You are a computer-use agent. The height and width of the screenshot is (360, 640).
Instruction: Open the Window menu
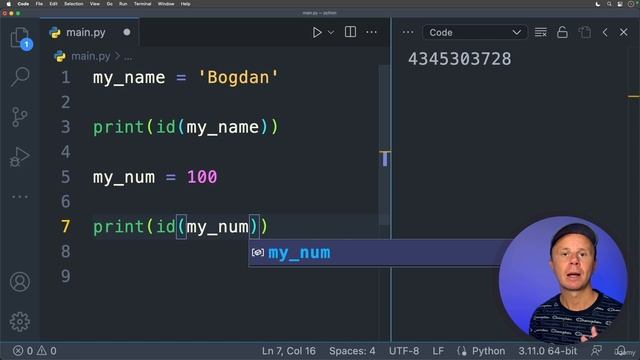(x=166, y=4)
